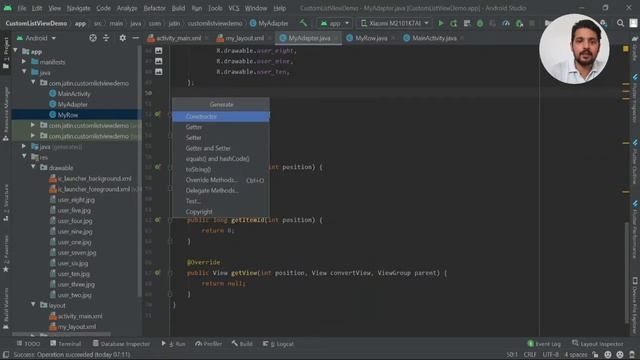Open the Logcat tool window
The width and height of the screenshot is (640, 360).
point(278,344)
